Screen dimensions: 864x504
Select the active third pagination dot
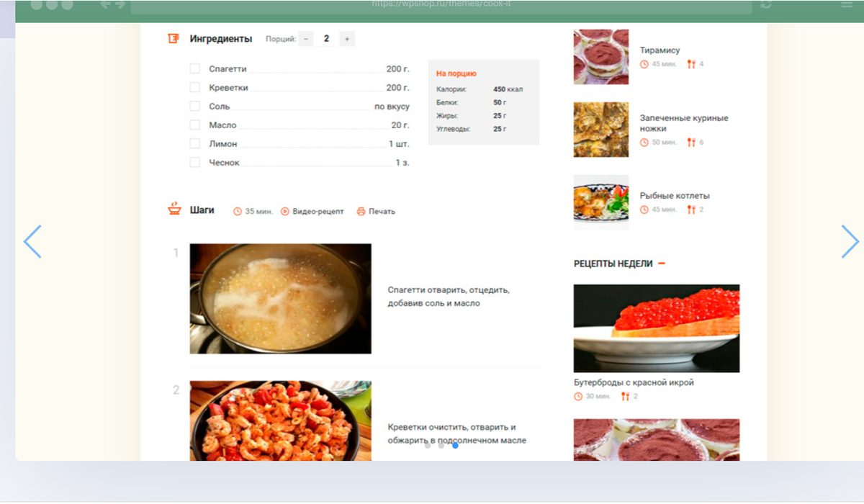click(x=455, y=445)
